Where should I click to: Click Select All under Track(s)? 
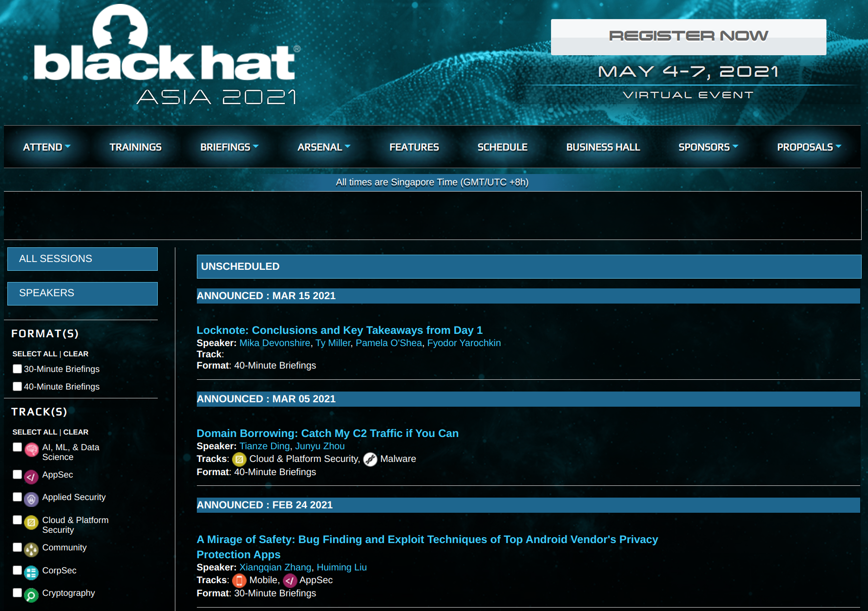(x=35, y=432)
